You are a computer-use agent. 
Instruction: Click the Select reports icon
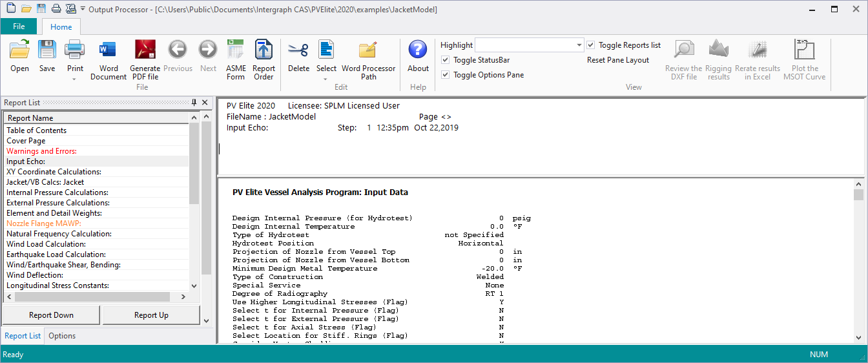point(326,50)
